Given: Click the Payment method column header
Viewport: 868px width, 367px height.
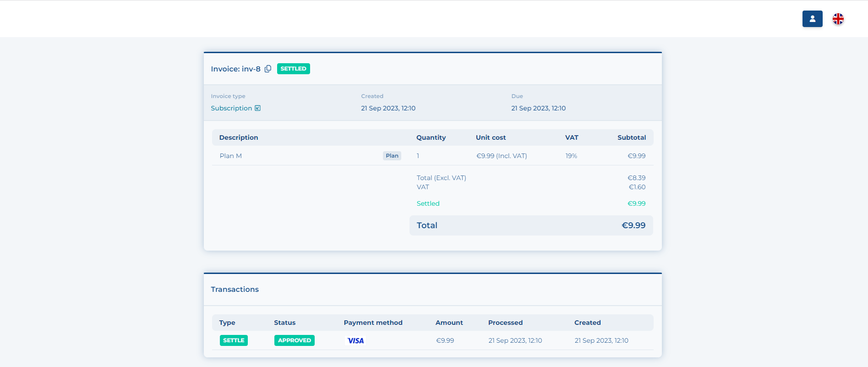Looking at the screenshot, I should click(373, 323).
